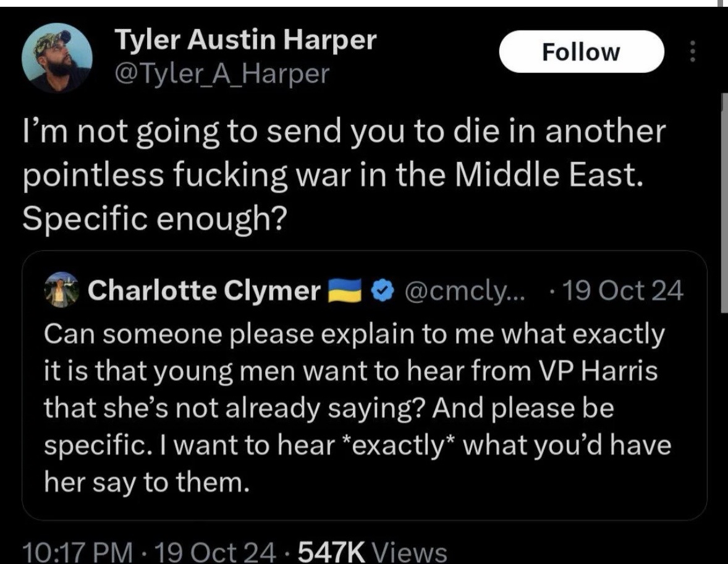Click the Ukraine flag emoji
Image resolution: width=728 pixels, height=564 pixels.
point(345,289)
